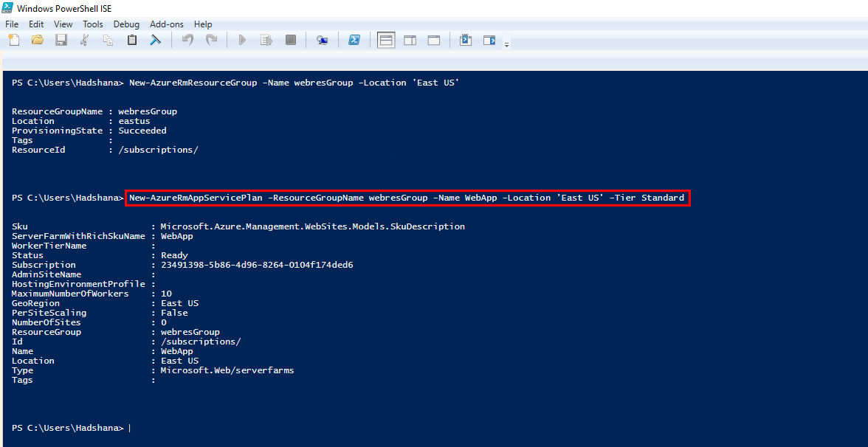868x447 pixels.
Task: Open the Debug menu
Action: click(126, 24)
